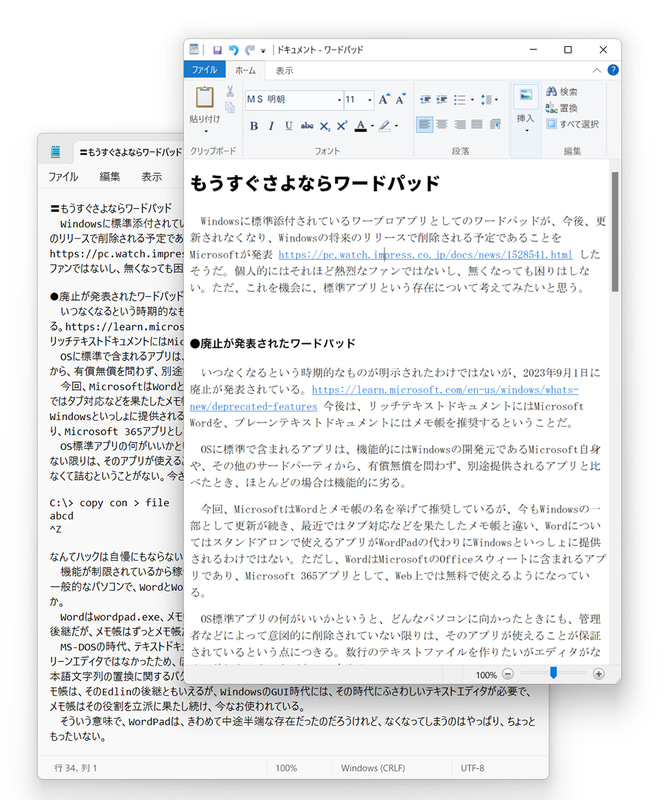Toggle underline formatting
Viewport: 671px width, 800px height.
(289, 126)
